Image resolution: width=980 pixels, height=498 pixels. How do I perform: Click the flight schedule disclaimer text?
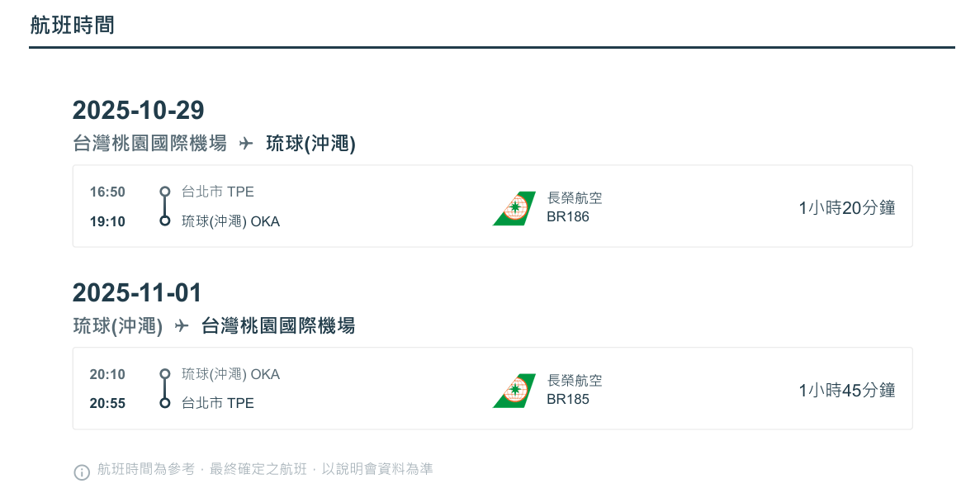tap(265, 469)
